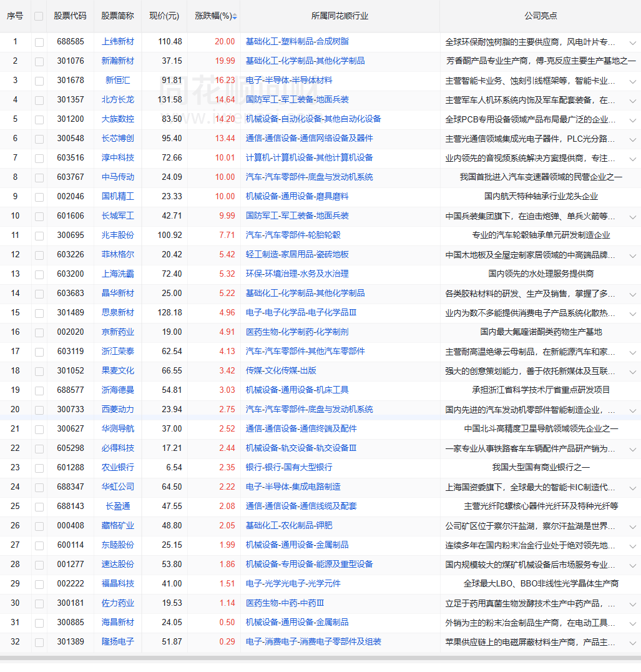Expand company highlight for 长芯博创 row
The height and width of the screenshot is (672, 641).
point(632,139)
